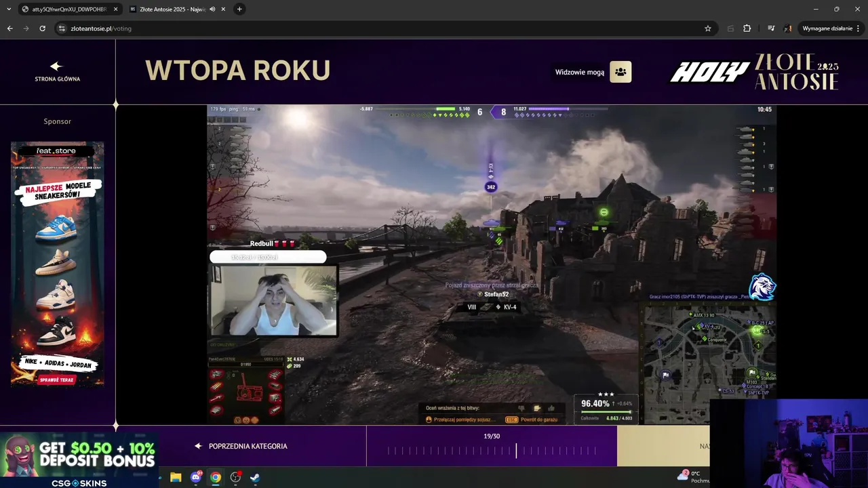This screenshot has width=868, height=488.
Task: Open the Chrome profile avatar
Action: point(788,28)
